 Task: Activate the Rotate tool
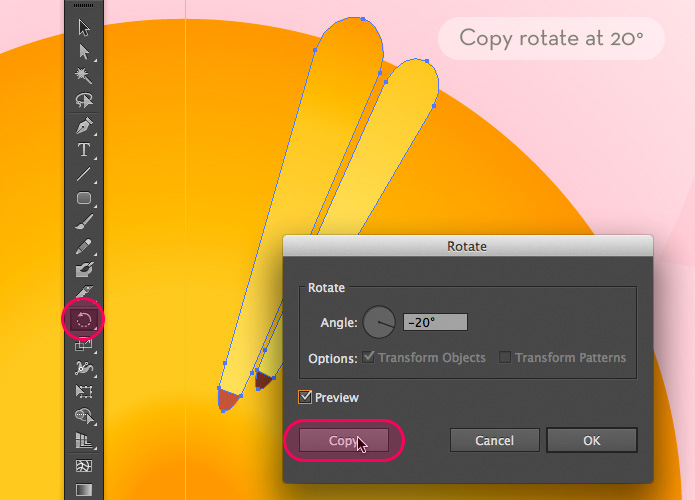click(x=84, y=319)
